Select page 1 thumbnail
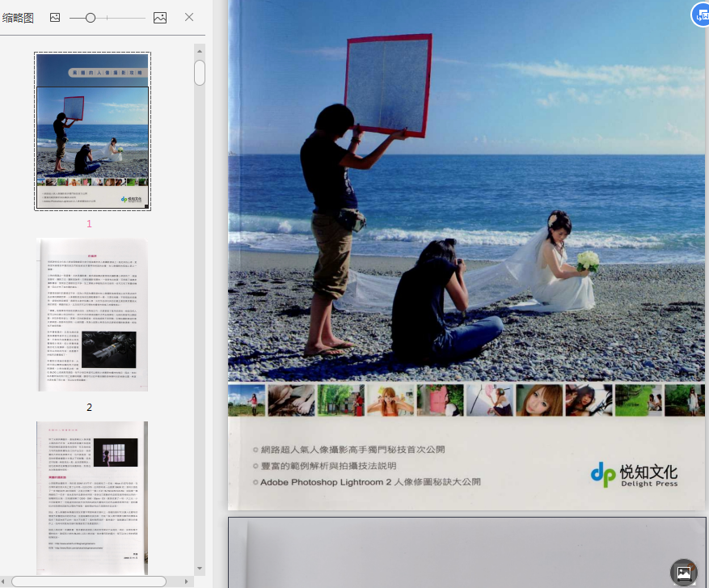The width and height of the screenshot is (709, 588). point(93,131)
